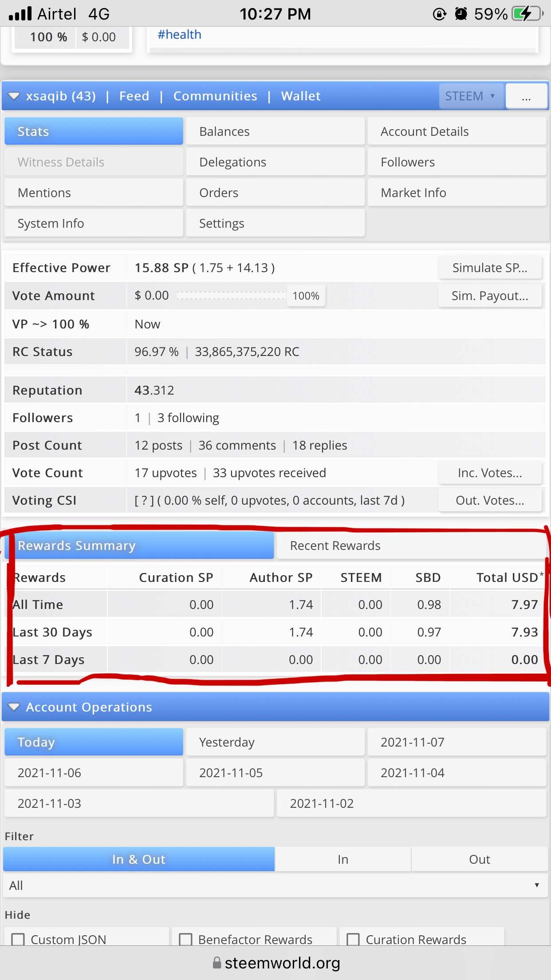Show Yesterday's account operations
This screenshot has height=980, width=551.
275,742
